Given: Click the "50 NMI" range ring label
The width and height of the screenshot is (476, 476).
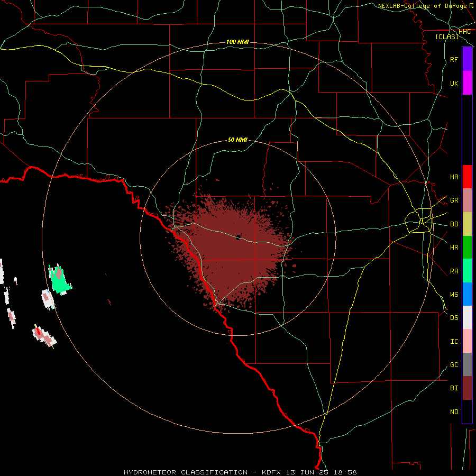Looking at the screenshot, I should pos(237,140).
